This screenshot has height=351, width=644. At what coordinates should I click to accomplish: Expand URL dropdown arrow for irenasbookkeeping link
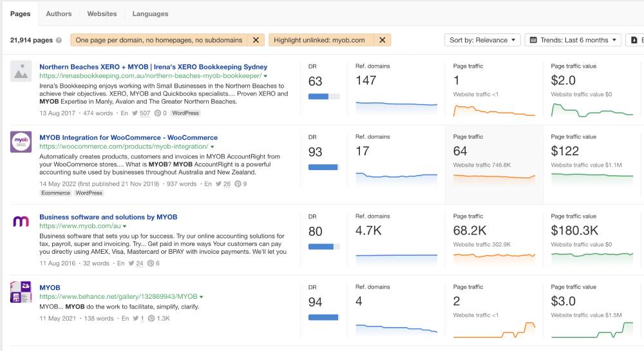[x=265, y=76]
